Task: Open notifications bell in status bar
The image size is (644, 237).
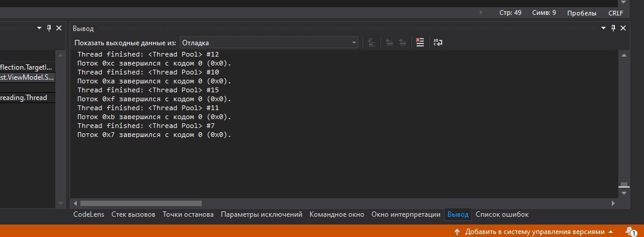Action: click(630, 231)
